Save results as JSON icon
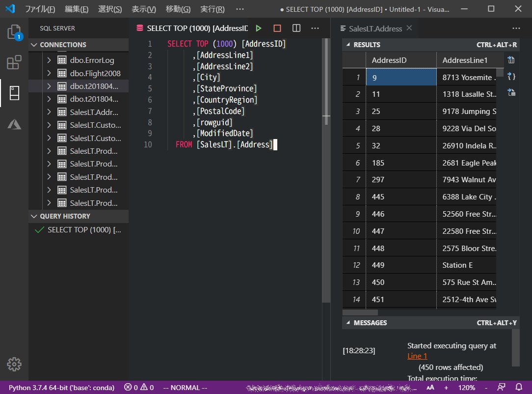532x394 pixels. (x=511, y=77)
